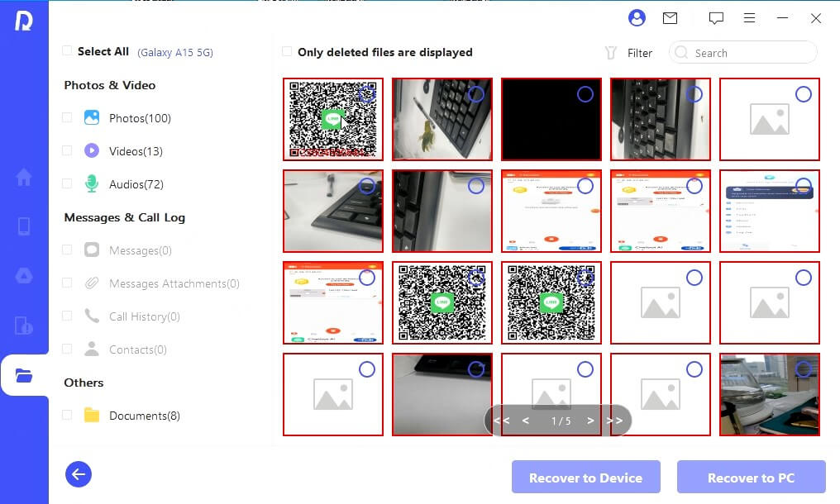Open the feedback chat icon
The height and width of the screenshot is (504, 840).
(x=716, y=18)
